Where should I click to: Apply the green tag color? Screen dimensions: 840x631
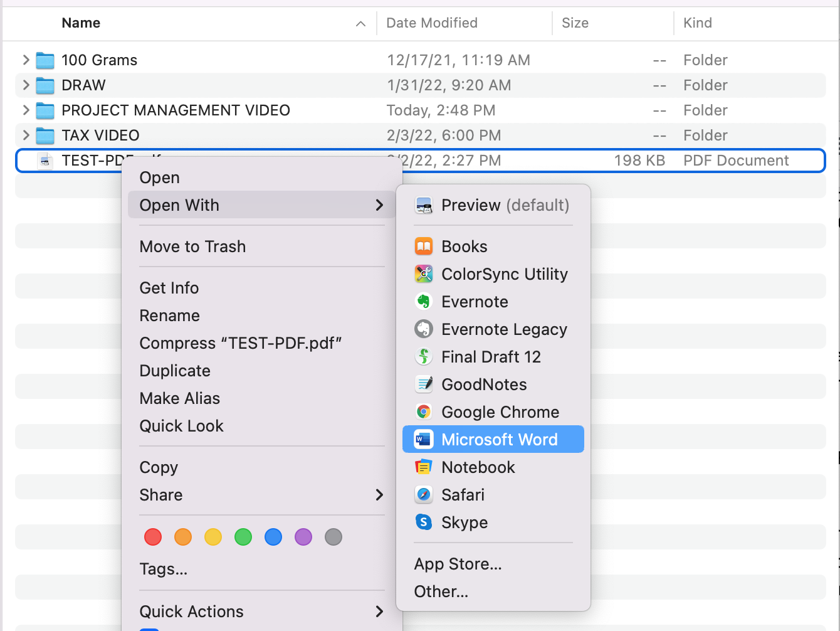(x=243, y=537)
